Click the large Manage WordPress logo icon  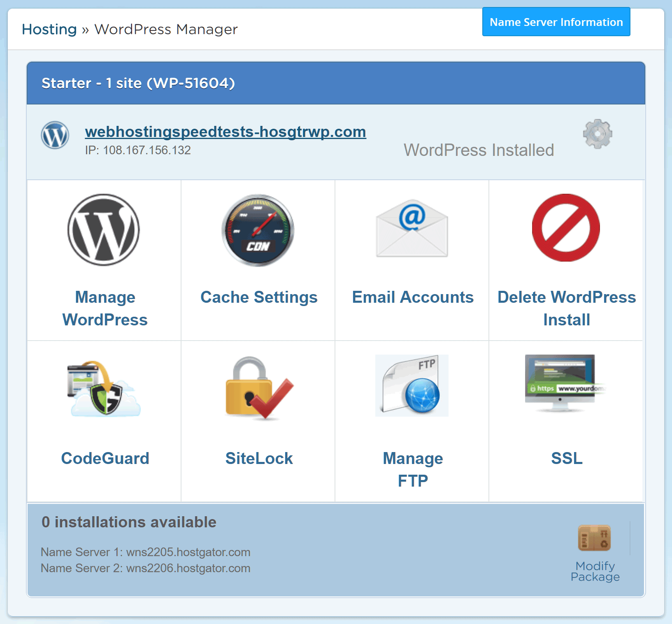(104, 230)
